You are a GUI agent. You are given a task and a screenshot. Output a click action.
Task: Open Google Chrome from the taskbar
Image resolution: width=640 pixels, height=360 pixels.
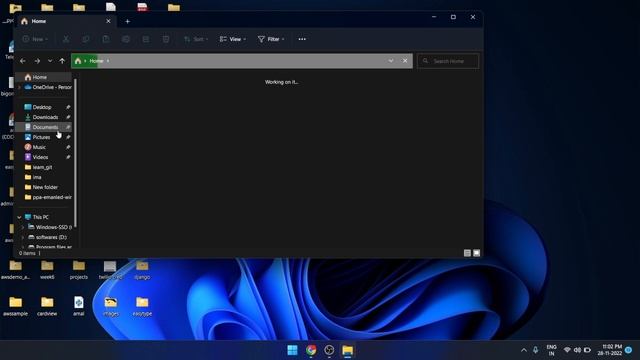click(x=311, y=350)
